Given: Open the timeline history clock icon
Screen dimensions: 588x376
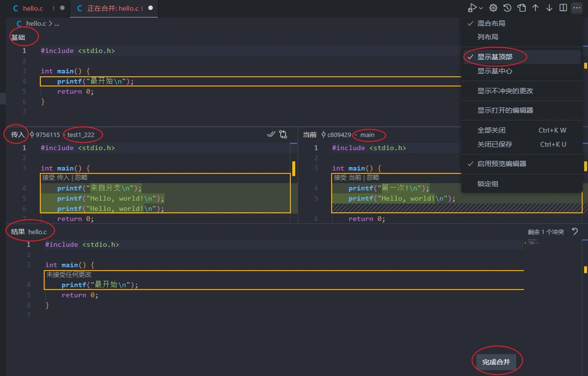Looking at the screenshot, I should point(507,8).
